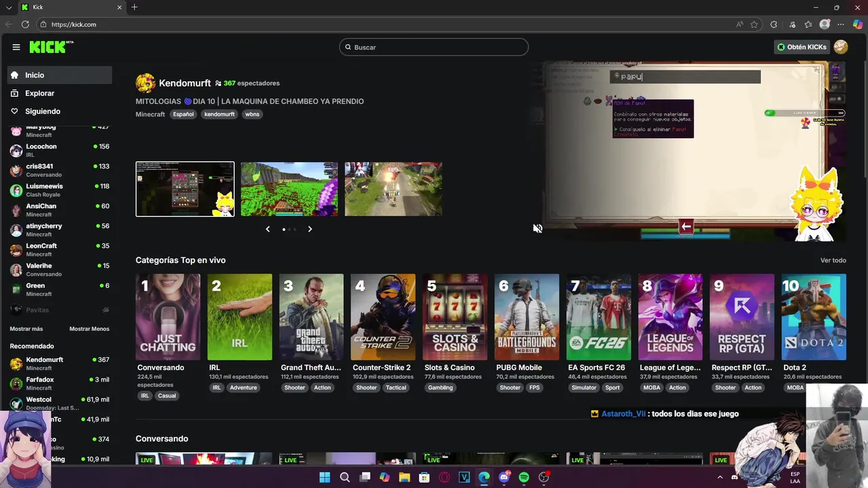Open Respect RP (GTA) category card
Screen dimensions: 868x488
click(x=742, y=317)
